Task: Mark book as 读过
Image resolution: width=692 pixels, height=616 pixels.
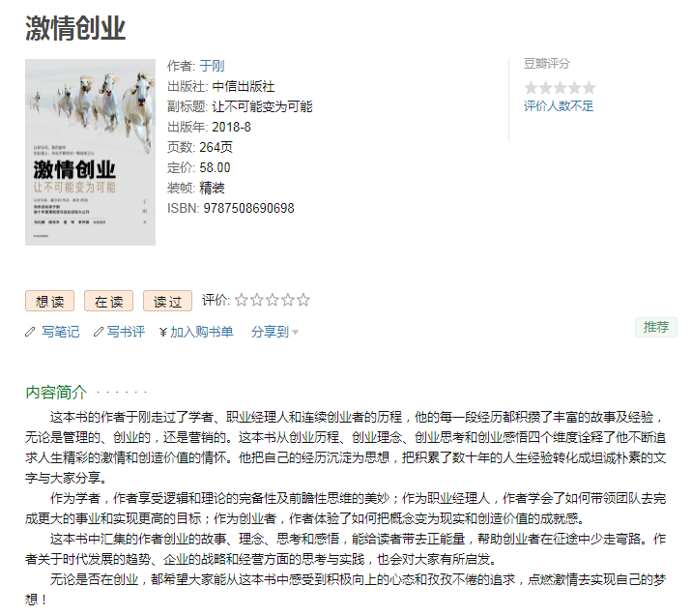Action: point(168,301)
